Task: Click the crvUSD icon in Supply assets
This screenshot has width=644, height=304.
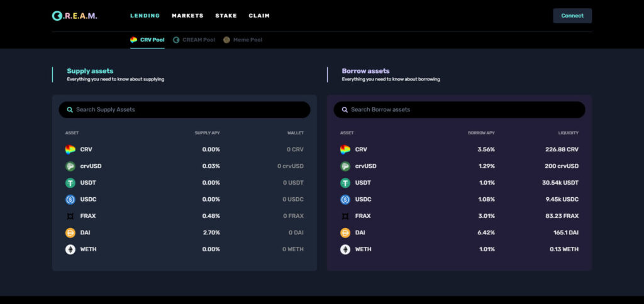Action: click(x=70, y=166)
